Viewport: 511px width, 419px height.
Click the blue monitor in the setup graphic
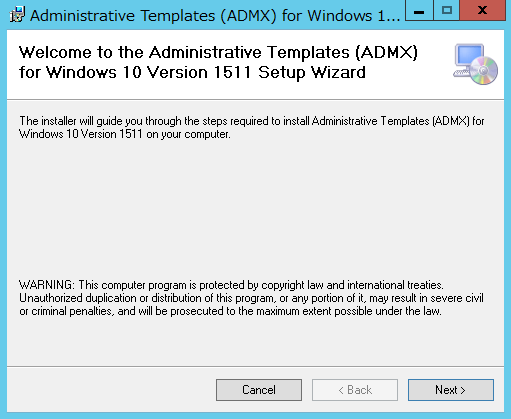pyautogui.click(x=470, y=55)
